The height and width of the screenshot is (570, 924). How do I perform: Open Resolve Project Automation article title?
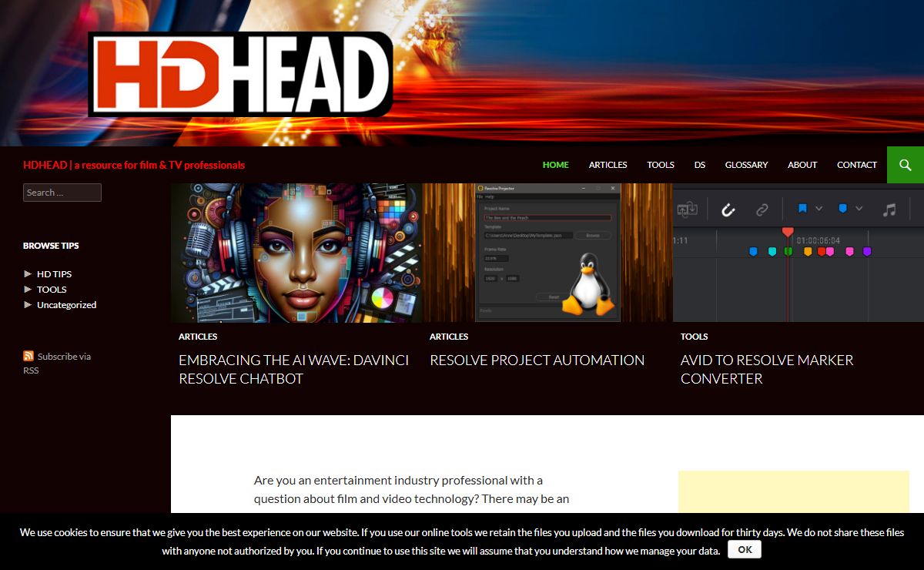537,360
